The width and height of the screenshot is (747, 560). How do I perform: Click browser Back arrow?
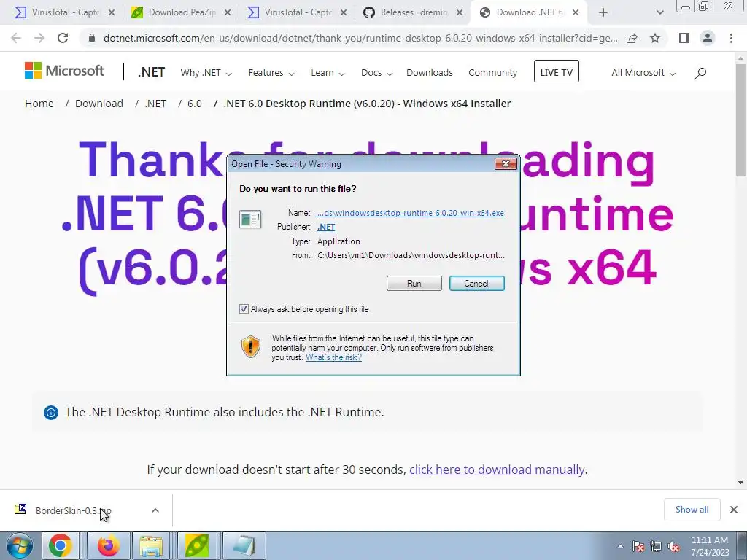tap(16, 38)
